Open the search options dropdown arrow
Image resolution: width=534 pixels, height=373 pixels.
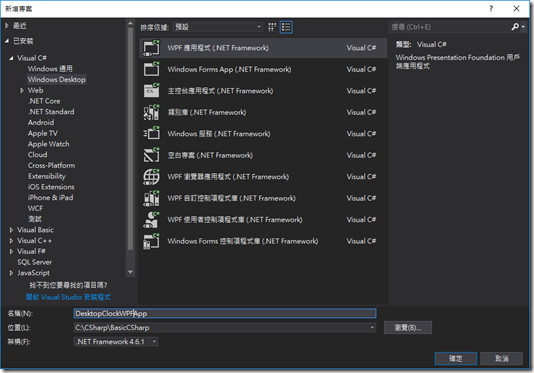click(523, 27)
